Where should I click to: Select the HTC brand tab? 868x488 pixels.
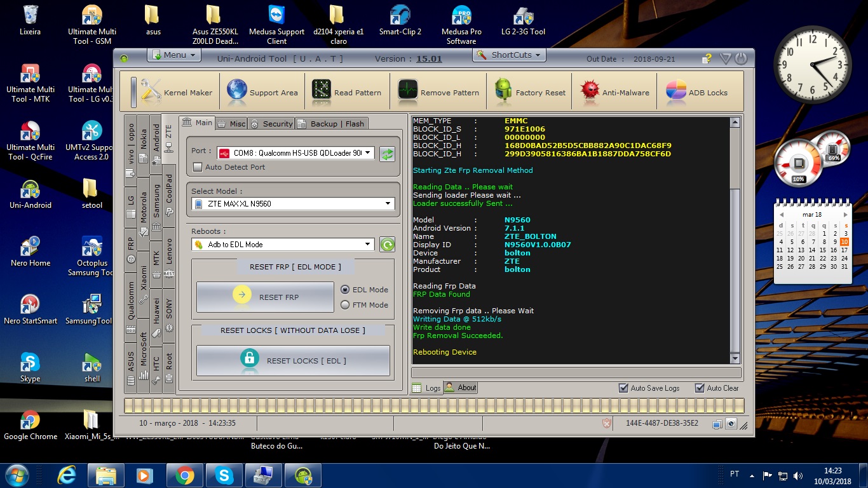point(156,370)
